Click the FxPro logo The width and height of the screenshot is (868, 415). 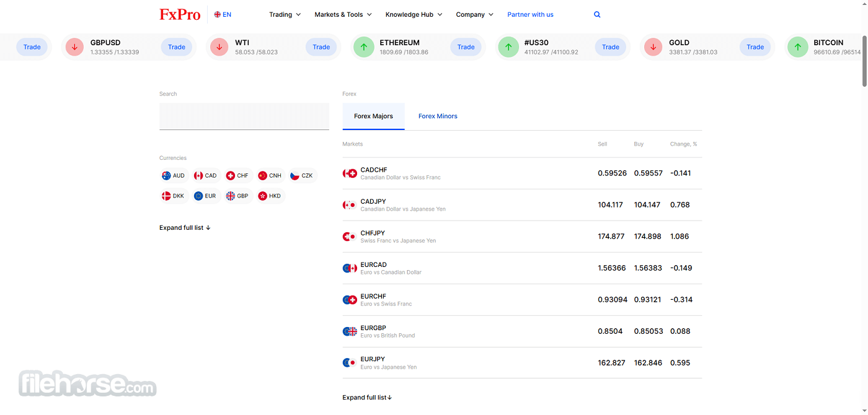(180, 14)
